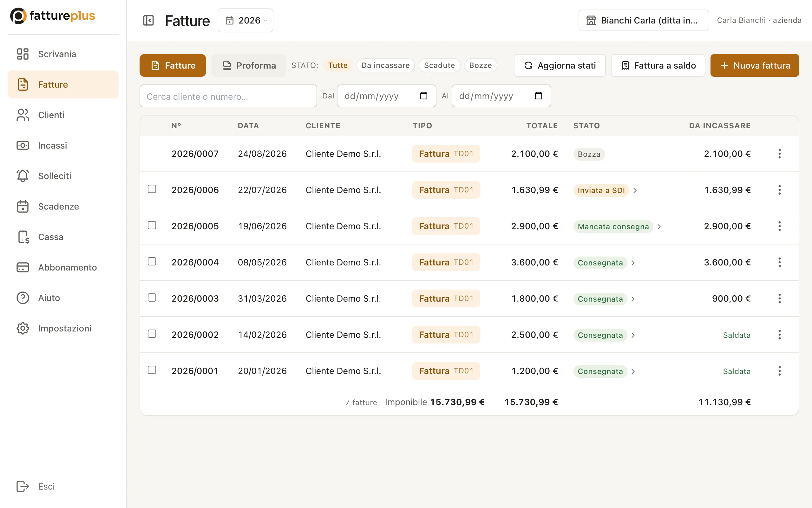Open the calendar picker in the Al date field
812x508 pixels.
[539, 96]
